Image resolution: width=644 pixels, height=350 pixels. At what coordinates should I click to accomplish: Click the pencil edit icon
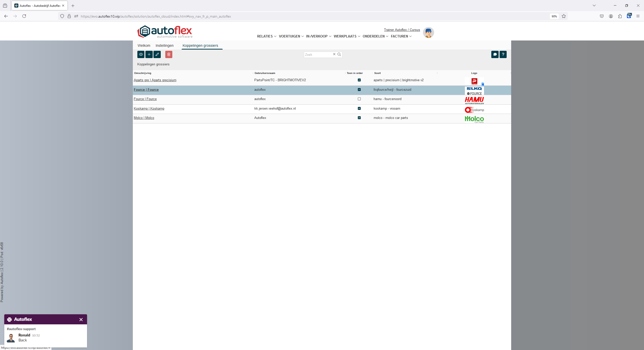(x=157, y=54)
